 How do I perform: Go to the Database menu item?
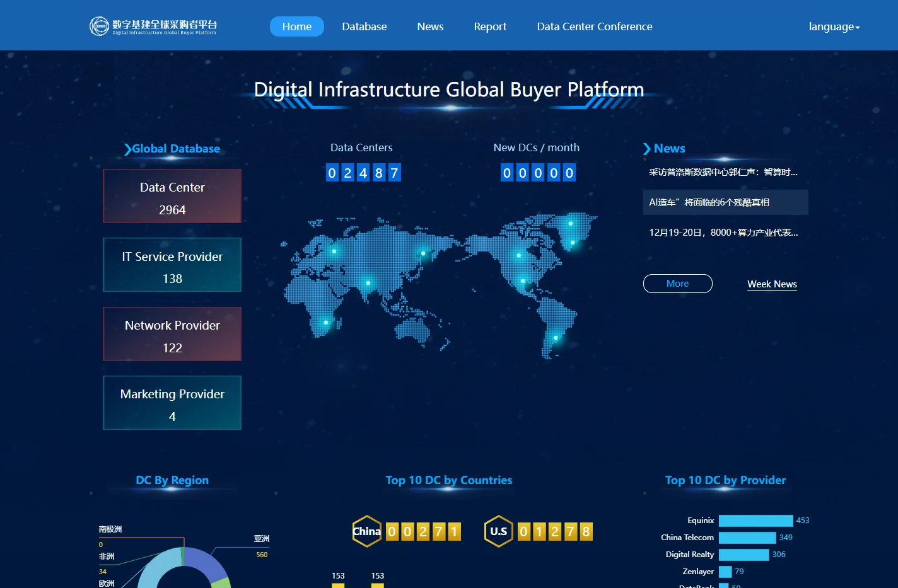point(364,26)
